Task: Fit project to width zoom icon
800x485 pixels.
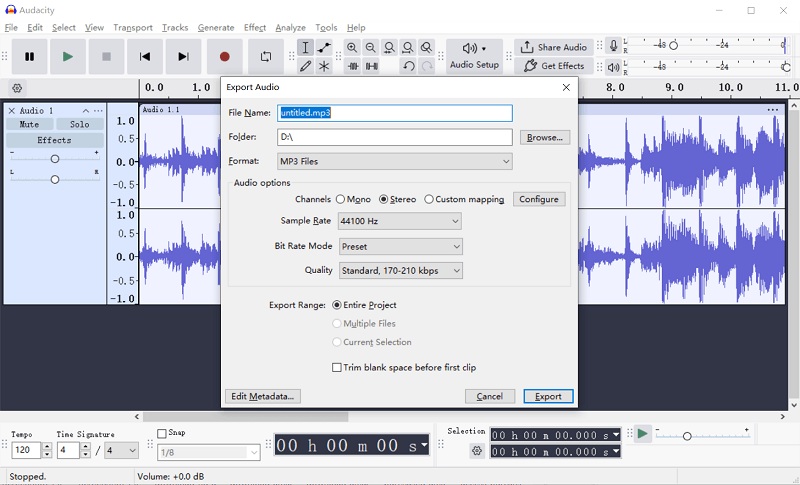Action: (x=408, y=47)
